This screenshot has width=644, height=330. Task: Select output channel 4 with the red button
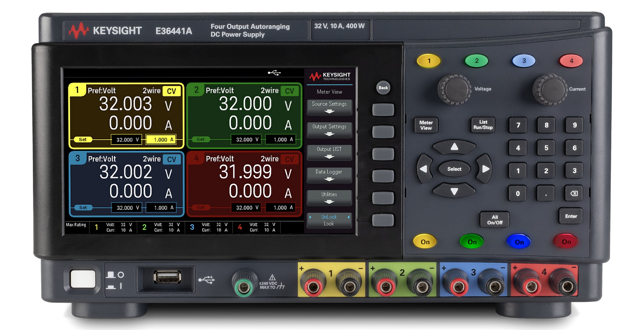(x=571, y=61)
